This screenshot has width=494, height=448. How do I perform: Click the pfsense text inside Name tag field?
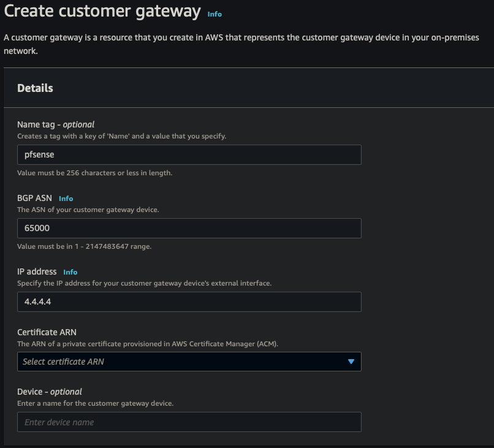(x=37, y=154)
